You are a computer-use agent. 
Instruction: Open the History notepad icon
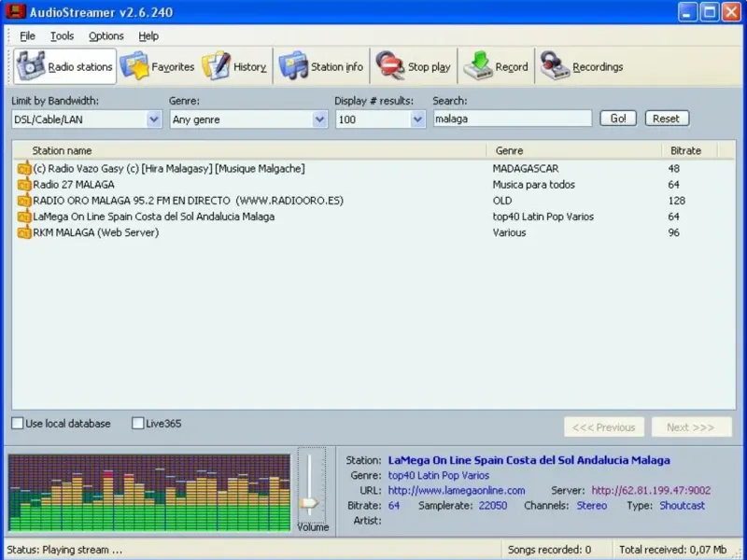pyautogui.click(x=216, y=66)
